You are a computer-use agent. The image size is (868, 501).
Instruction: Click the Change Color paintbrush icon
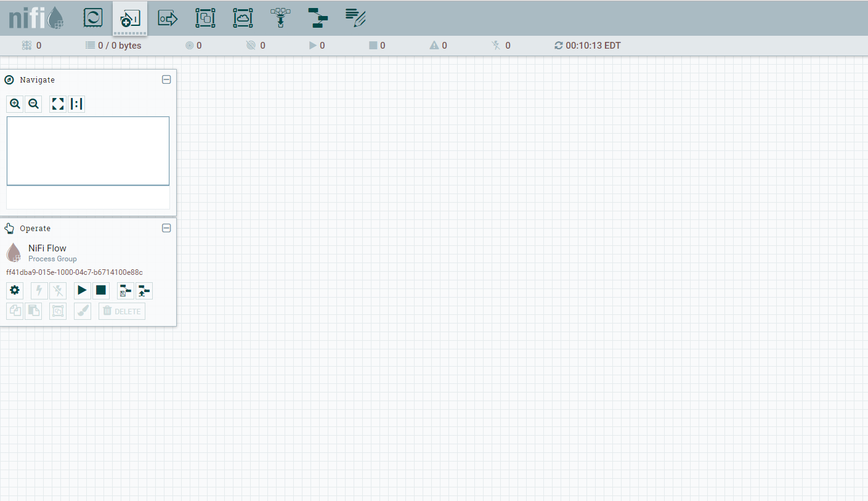click(x=83, y=311)
